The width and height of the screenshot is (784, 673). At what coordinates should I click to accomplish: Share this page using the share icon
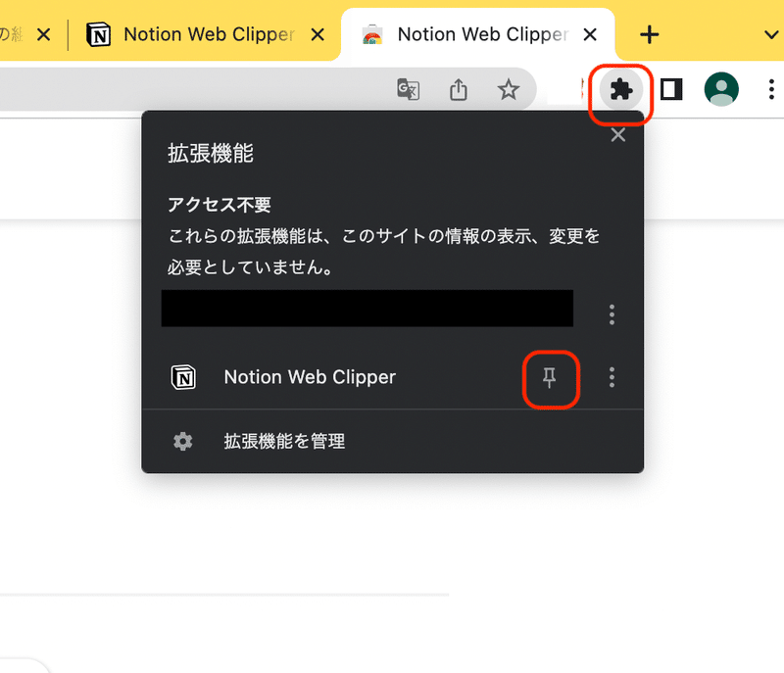pyautogui.click(x=459, y=90)
